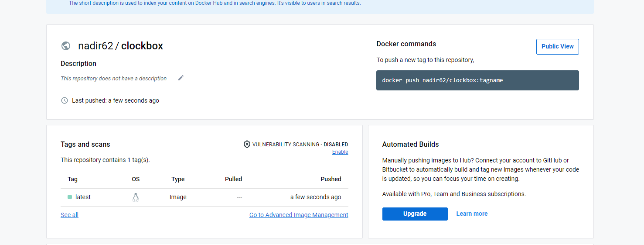Click the Linux penguin OS icon
Screen dimensions: 644x245
coord(136,197)
